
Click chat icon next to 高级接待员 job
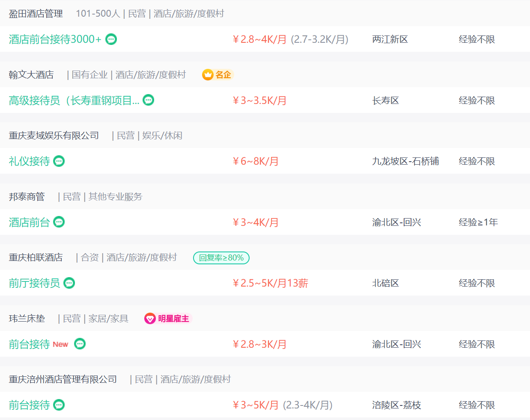click(x=148, y=100)
